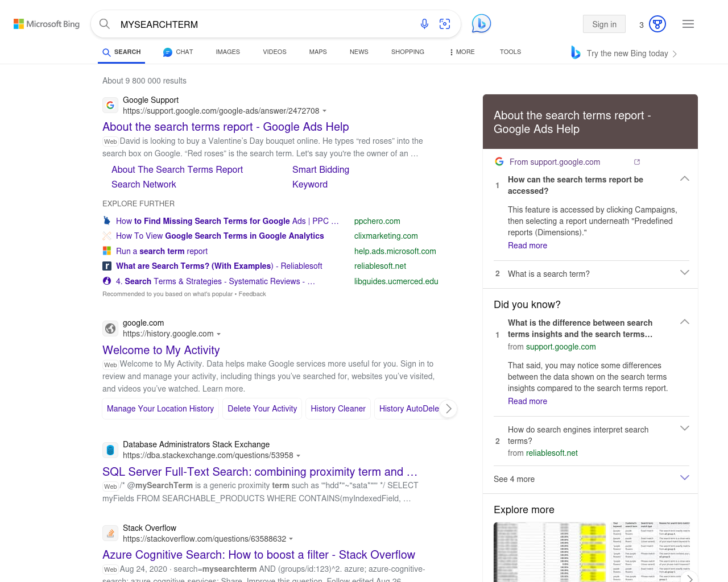Expand the 'See 4 more' section
Image resolution: width=728 pixels, height=582 pixels.
pyautogui.click(x=685, y=478)
